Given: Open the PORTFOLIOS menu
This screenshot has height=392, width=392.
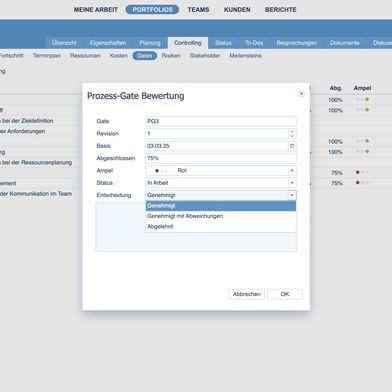Looking at the screenshot, I should pos(152,10).
